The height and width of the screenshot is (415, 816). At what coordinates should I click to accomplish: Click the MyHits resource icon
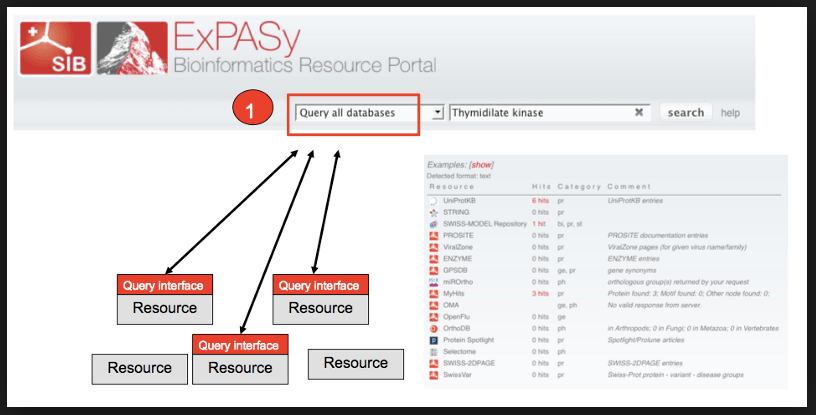[x=434, y=294]
